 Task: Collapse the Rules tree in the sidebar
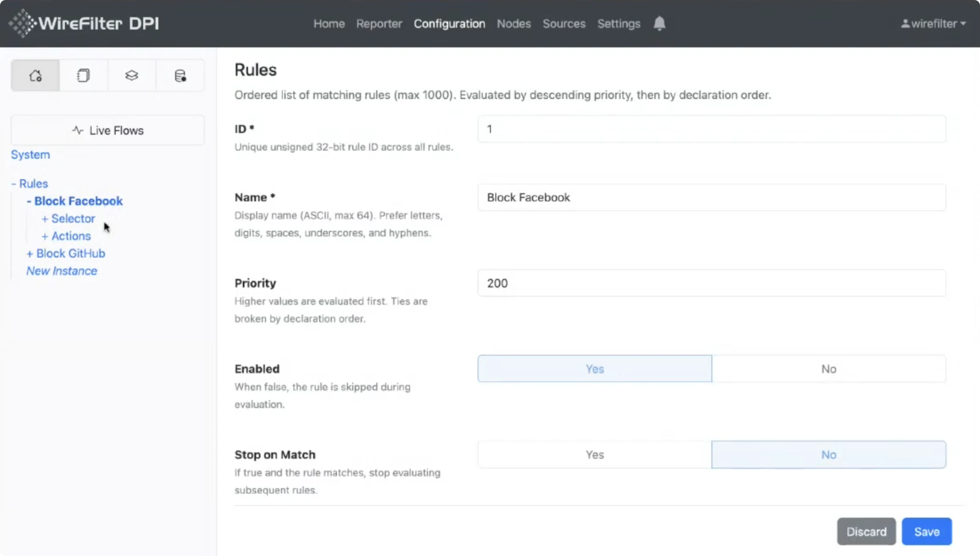point(14,183)
